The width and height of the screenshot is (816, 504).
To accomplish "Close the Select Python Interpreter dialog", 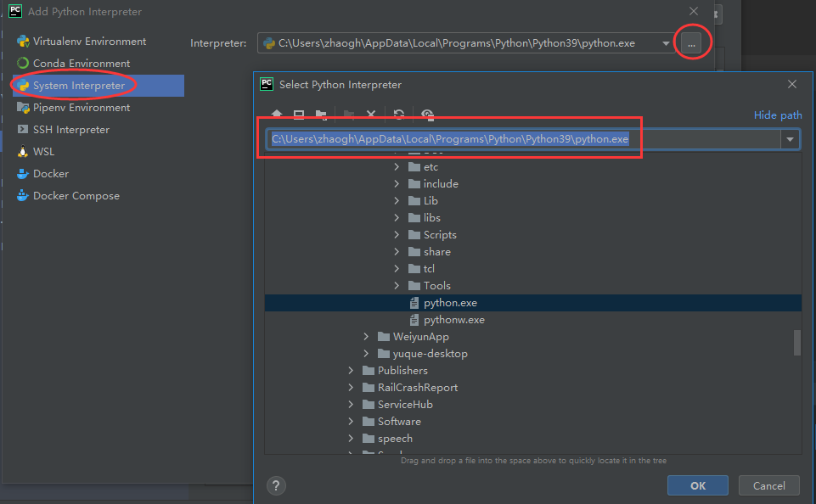I will coord(792,84).
